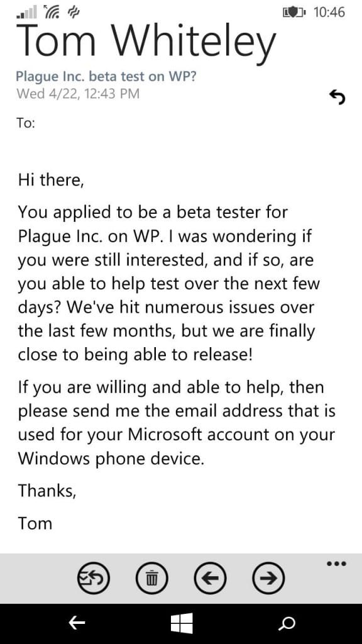
Task: Tap the cellular signal bars indicator
Action: [26, 13]
